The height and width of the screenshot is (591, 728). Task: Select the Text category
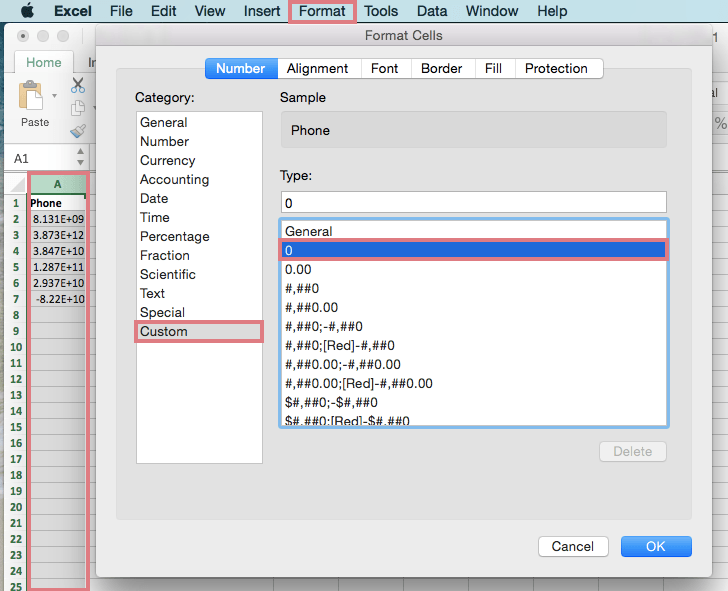pos(199,294)
